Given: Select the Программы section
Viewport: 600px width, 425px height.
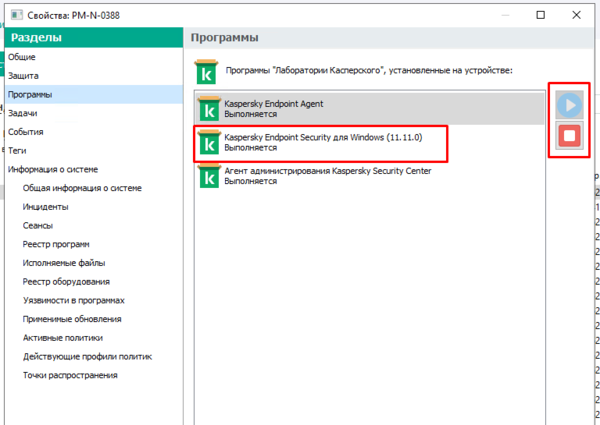Looking at the screenshot, I should point(94,94).
